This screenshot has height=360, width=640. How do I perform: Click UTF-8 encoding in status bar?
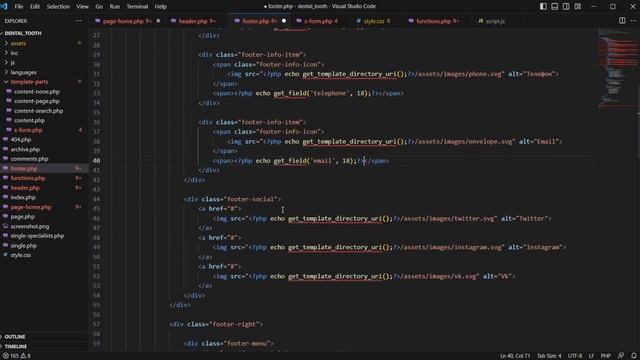575,356
